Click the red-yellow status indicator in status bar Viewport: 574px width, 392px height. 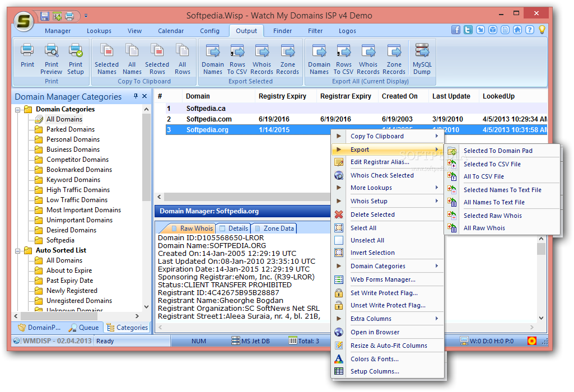click(532, 340)
